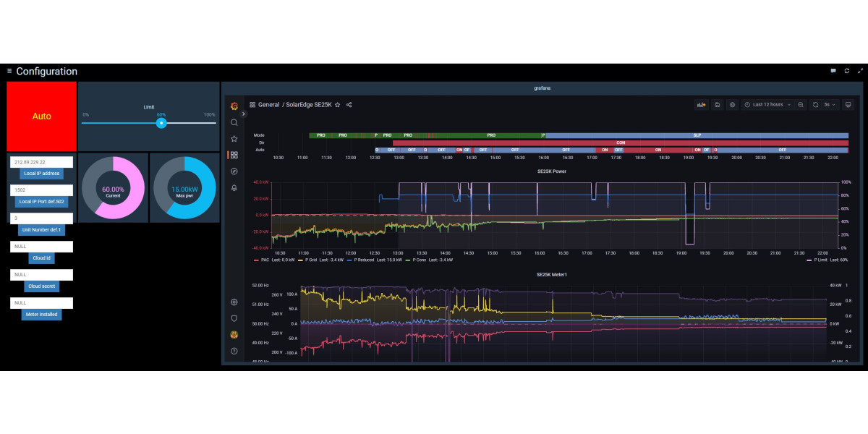
Task: Click the Meter installed button
Action: 42,315
